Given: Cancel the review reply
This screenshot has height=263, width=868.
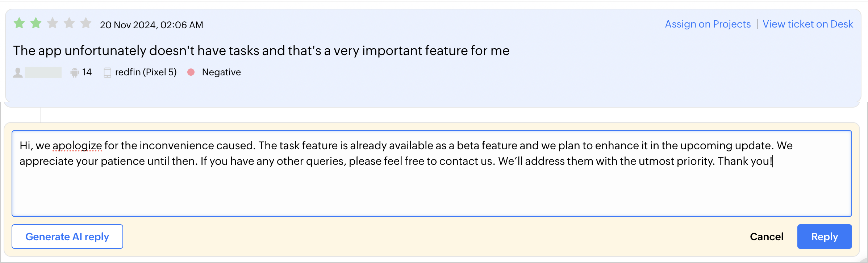Looking at the screenshot, I should pyautogui.click(x=767, y=237).
